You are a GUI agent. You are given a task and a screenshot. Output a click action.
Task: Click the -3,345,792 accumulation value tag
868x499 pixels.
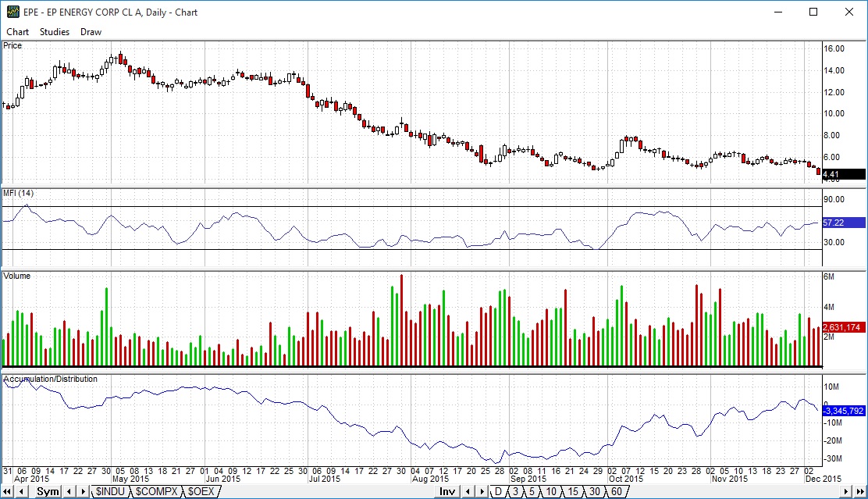click(844, 411)
